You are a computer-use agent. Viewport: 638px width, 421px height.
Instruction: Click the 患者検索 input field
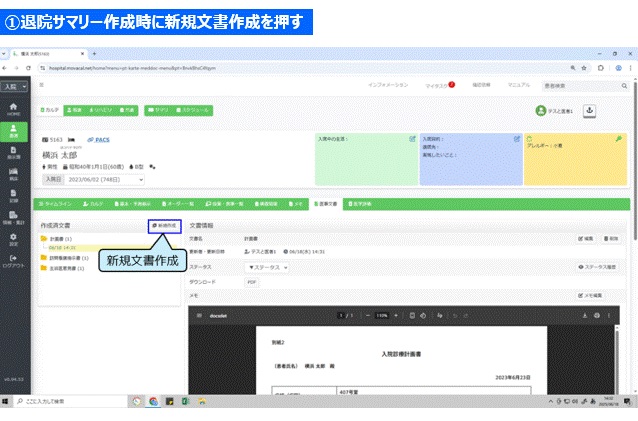point(580,86)
